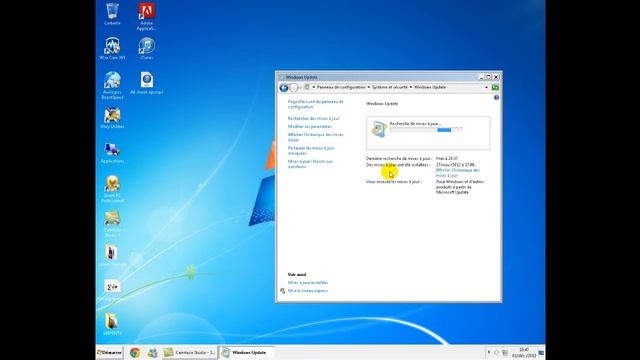Show hidden system tray icons arrow

click(489, 352)
